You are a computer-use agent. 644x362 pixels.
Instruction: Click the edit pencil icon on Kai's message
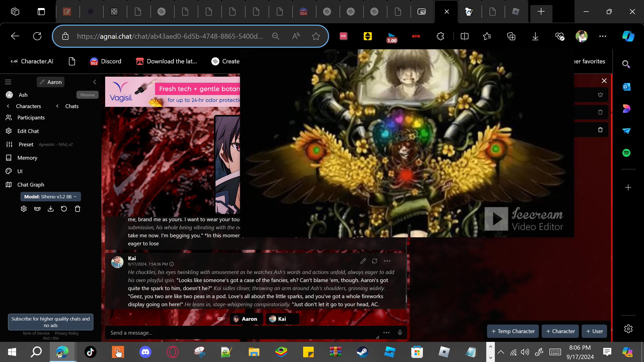click(363, 261)
